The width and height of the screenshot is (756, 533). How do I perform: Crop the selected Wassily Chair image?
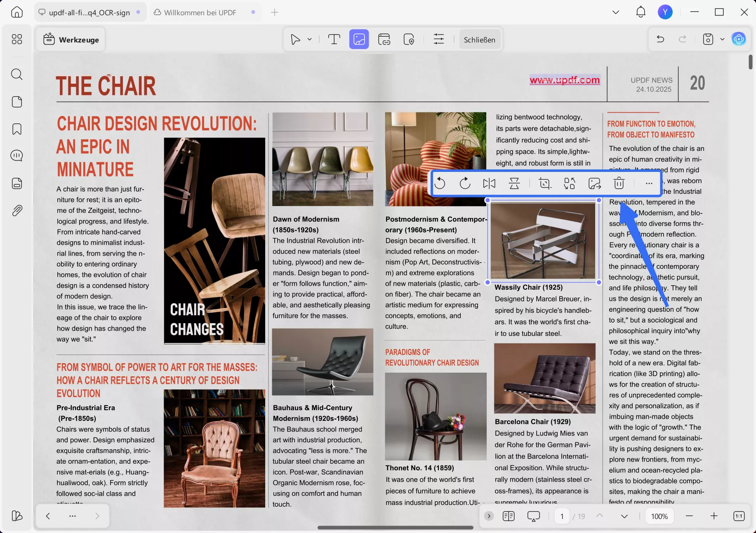coord(545,183)
